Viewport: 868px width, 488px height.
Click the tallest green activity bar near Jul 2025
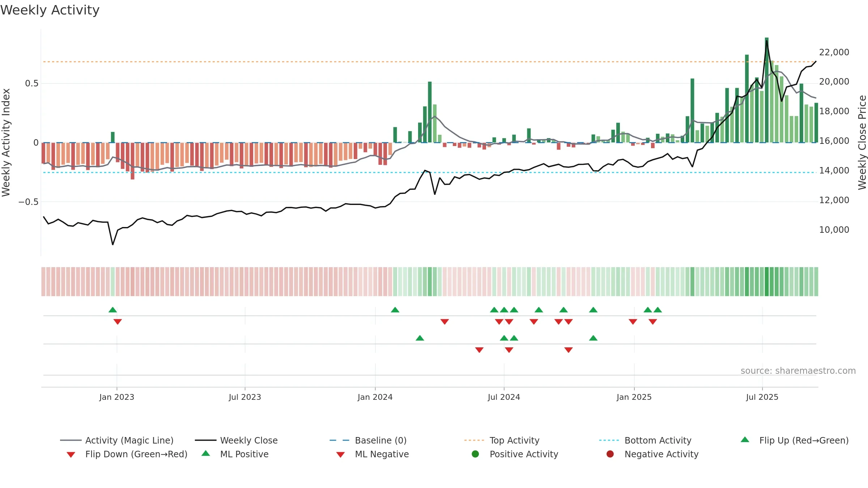pos(767,90)
